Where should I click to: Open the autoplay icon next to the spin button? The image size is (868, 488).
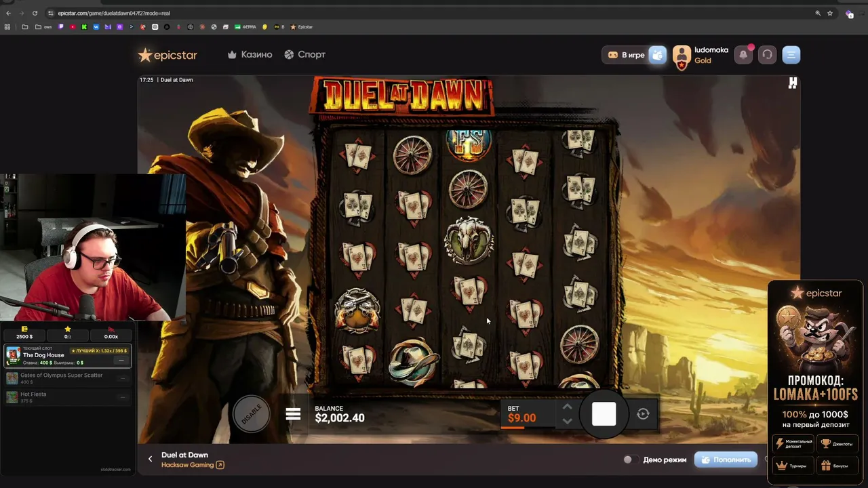click(643, 413)
